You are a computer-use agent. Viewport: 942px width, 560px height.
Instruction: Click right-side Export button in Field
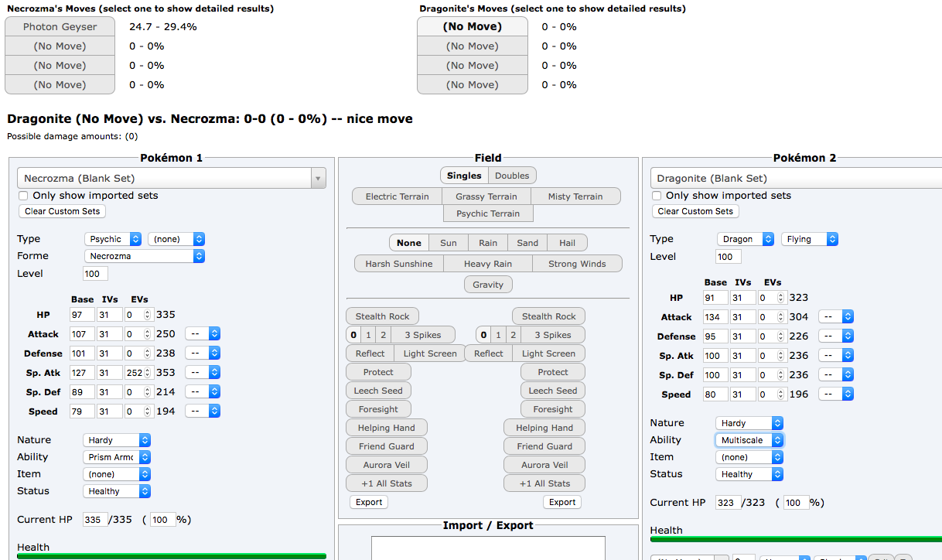point(562,502)
